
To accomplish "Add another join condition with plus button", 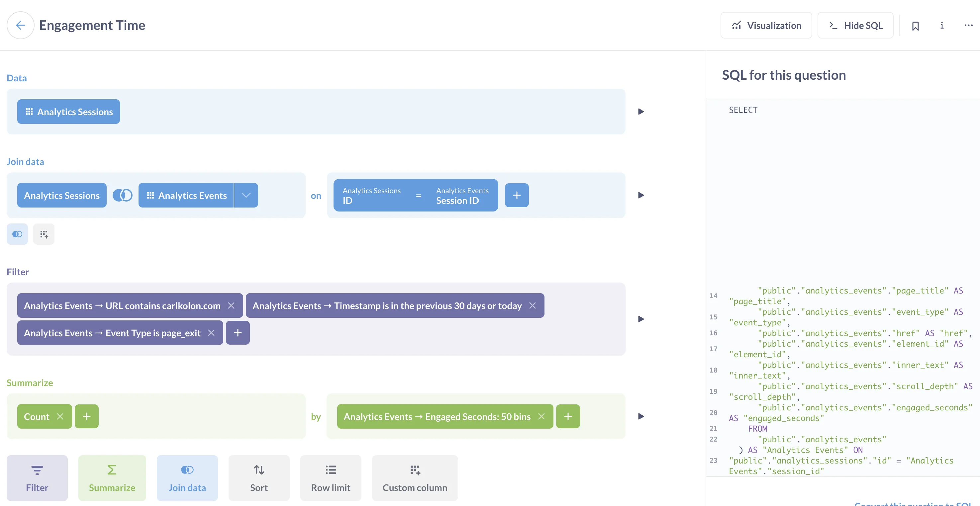I will point(517,196).
